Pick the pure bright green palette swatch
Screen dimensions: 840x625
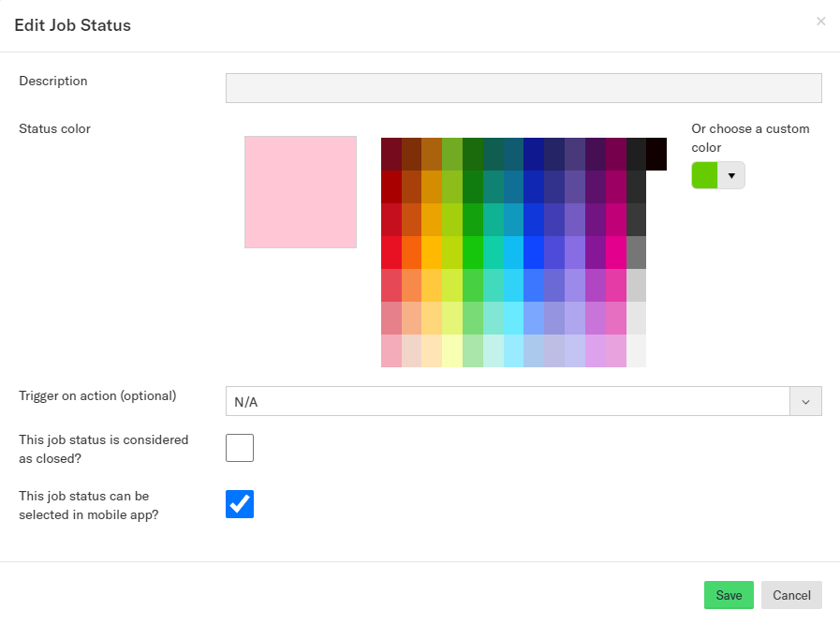tap(473, 252)
